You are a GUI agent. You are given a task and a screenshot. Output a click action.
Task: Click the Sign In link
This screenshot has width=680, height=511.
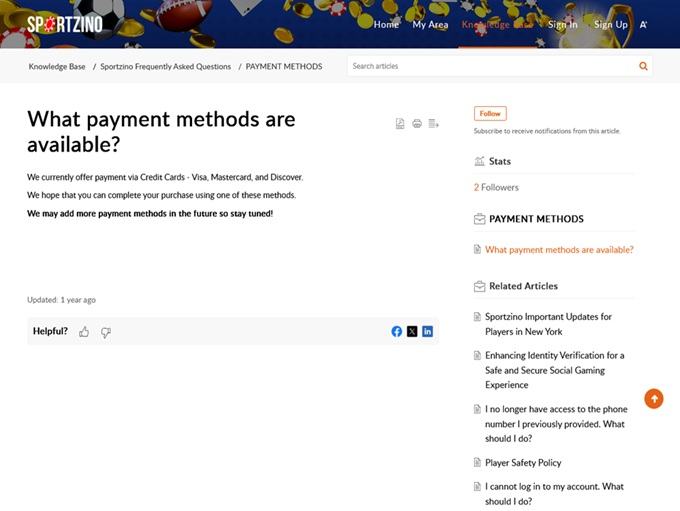point(562,24)
